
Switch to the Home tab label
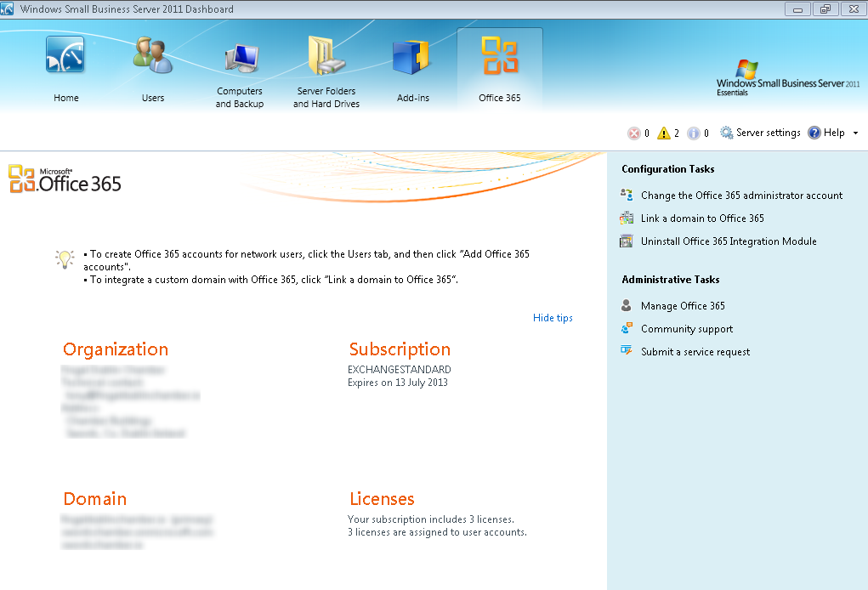pyautogui.click(x=65, y=98)
